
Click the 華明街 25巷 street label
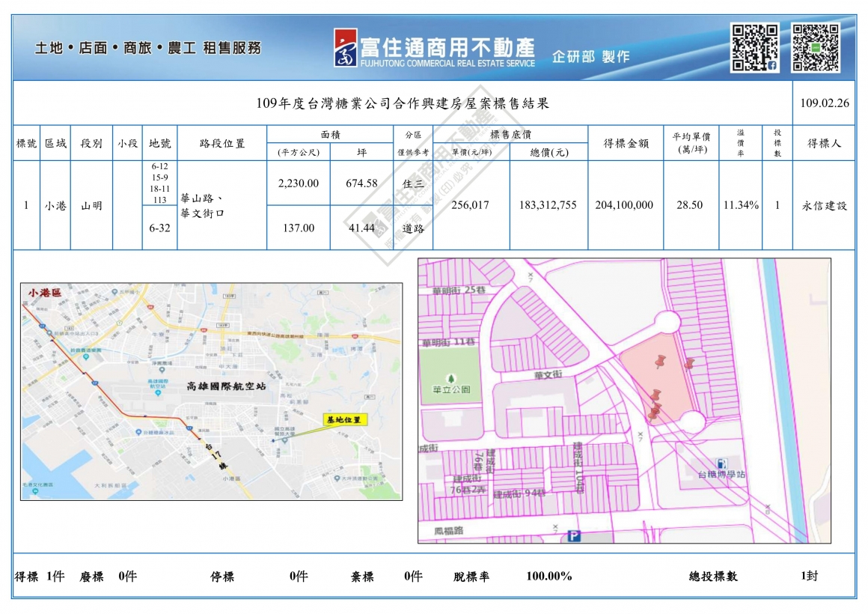(459, 291)
